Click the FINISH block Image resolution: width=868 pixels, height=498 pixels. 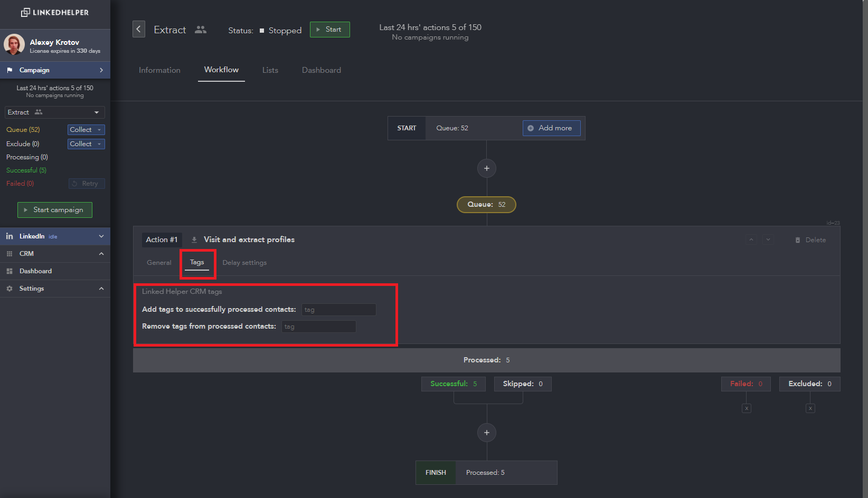[x=486, y=473]
